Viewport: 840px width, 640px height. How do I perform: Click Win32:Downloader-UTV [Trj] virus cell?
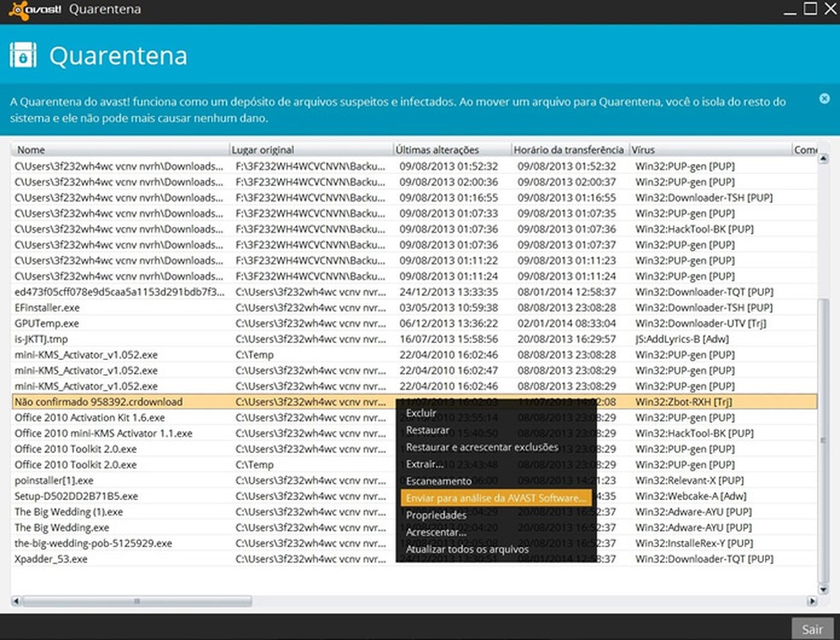(x=701, y=323)
